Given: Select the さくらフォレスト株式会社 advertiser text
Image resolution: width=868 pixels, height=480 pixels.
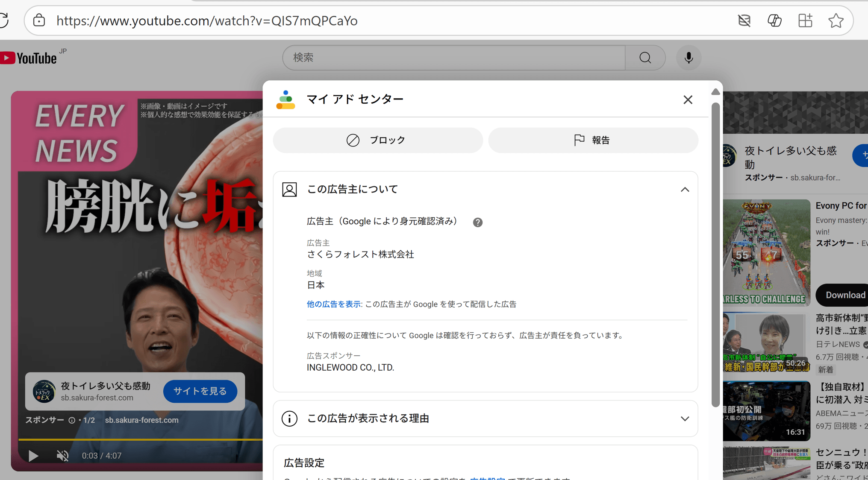Looking at the screenshot, I should (x=360, y=255).
